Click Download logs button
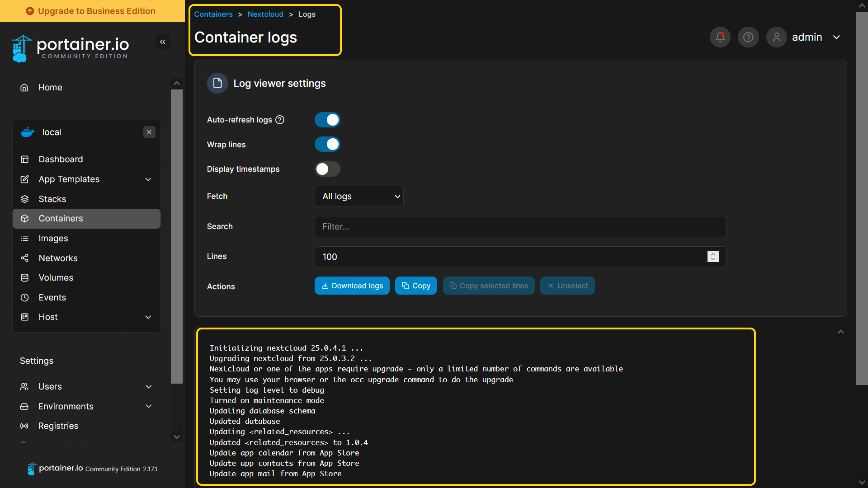 point(352,286)
